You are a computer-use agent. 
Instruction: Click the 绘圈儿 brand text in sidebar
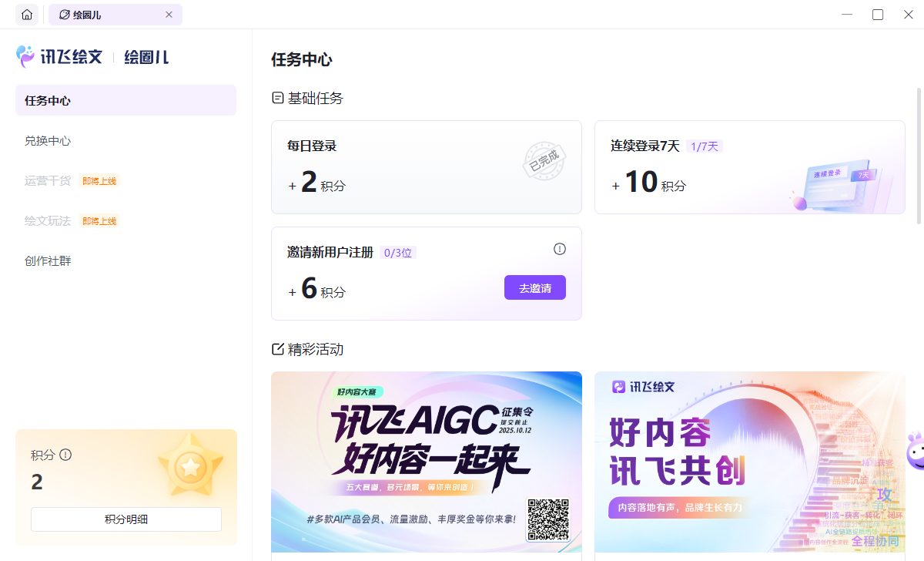tap(146, 57)
